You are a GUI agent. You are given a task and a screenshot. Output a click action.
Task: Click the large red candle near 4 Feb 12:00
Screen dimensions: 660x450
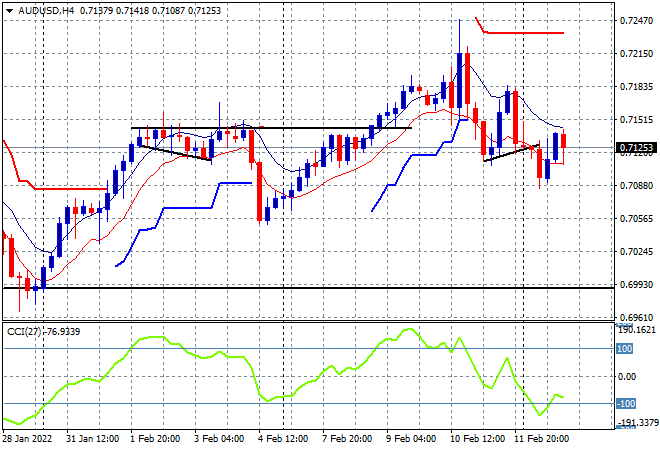pos(259,192)
